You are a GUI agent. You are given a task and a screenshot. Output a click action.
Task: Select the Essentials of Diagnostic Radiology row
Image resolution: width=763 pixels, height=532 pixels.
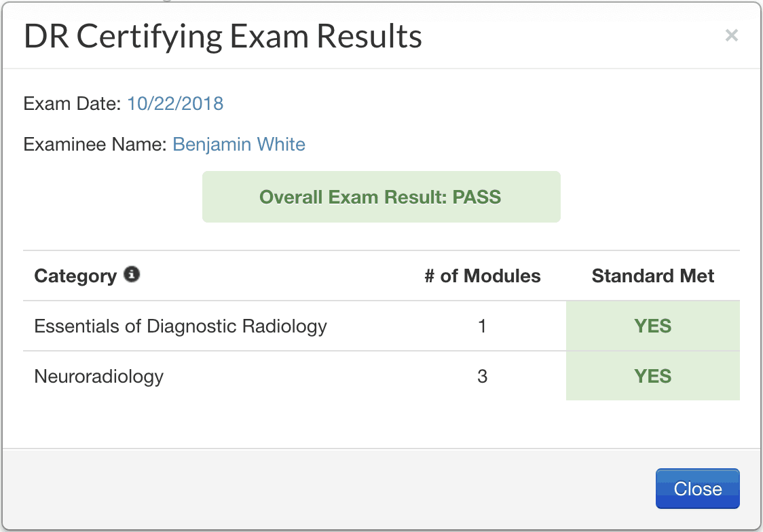pyautogui.click(x=181, y=326)
